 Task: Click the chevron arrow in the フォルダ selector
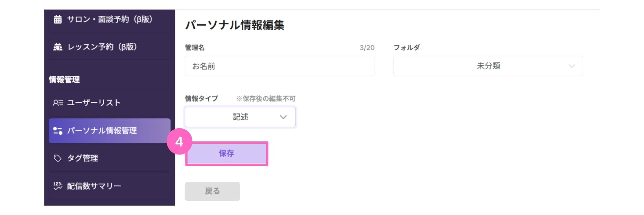tap(572, 66)
